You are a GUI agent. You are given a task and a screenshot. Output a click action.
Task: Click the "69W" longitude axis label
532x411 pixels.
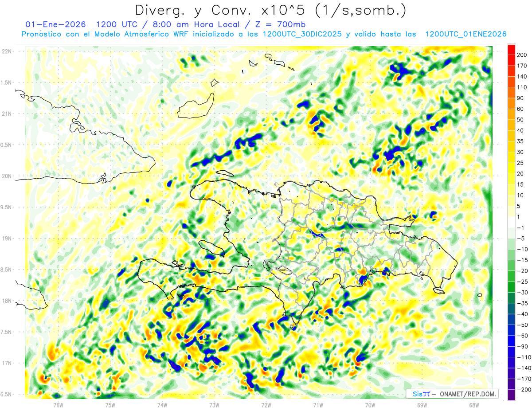(422, 405)
